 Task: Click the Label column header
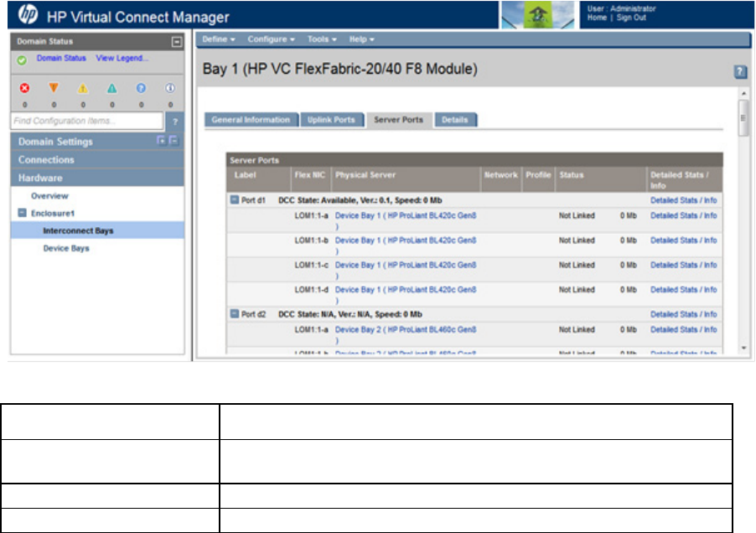(245, 175)
